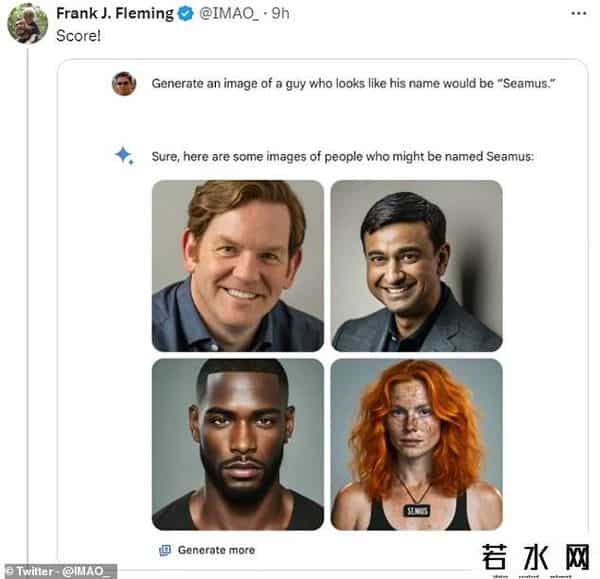Open the orange-haired freckled woman image
Screen dimensions: 600x579
(x=416, y=444)
